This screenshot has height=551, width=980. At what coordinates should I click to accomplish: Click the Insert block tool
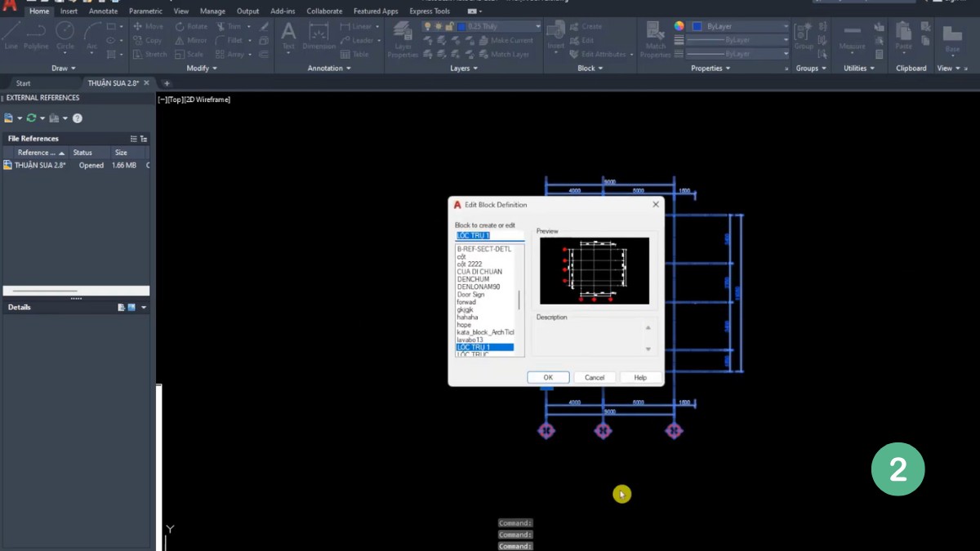(555, 36)
